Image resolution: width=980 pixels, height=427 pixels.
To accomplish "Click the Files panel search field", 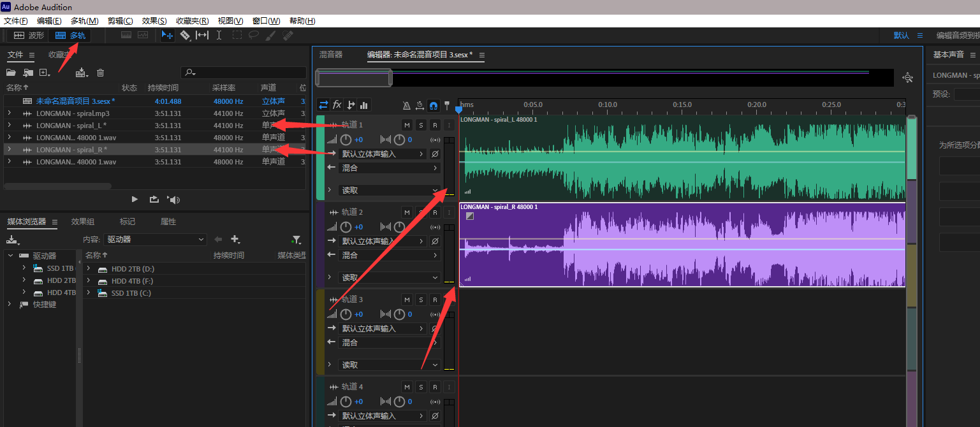I will [244, 73].
